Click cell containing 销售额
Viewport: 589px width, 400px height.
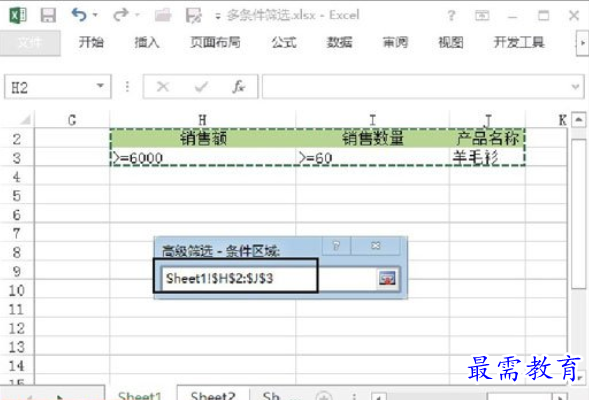click(x=202, y=138)
